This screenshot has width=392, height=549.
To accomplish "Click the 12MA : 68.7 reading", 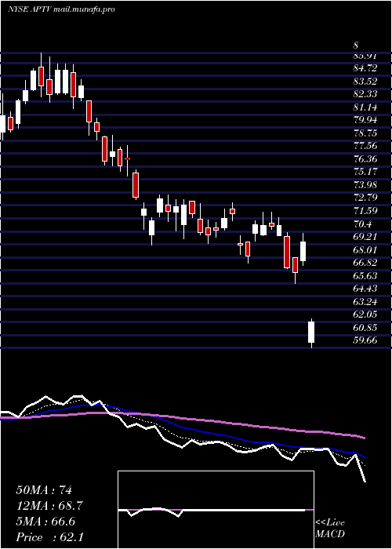I will (x=49, y=506).
